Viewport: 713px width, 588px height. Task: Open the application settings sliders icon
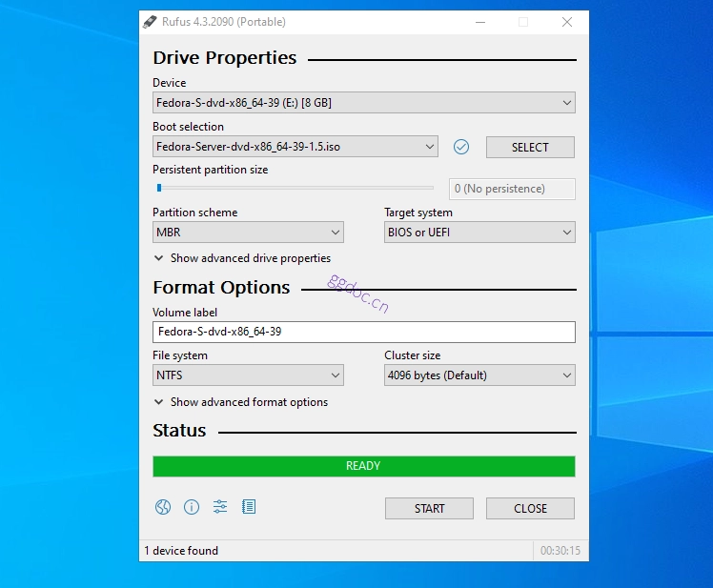(x=220, y=507)
